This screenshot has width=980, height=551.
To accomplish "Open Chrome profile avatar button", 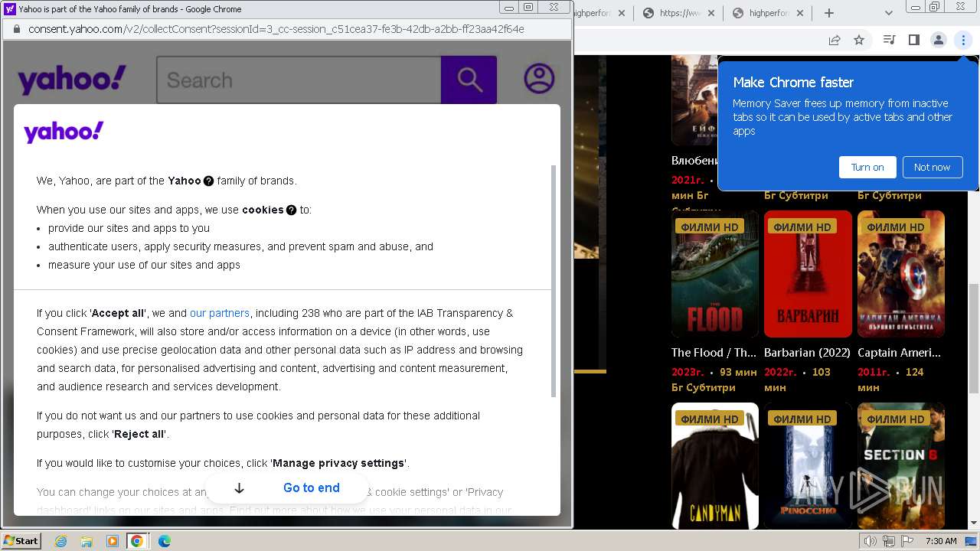I will [x=938, y=40].
